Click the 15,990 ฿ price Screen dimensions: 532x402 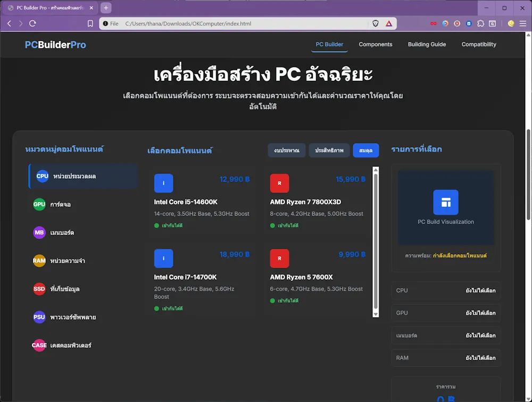(x=351, y=179)
